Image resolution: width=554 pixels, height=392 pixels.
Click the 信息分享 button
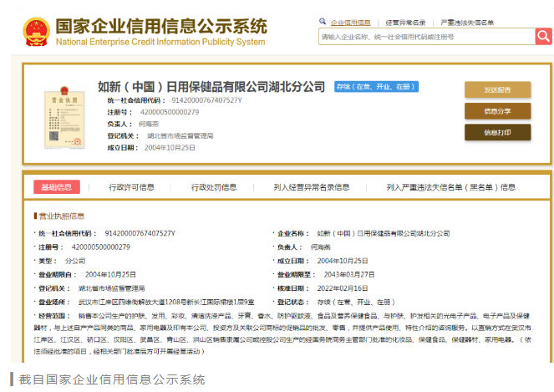pos(497,111)
